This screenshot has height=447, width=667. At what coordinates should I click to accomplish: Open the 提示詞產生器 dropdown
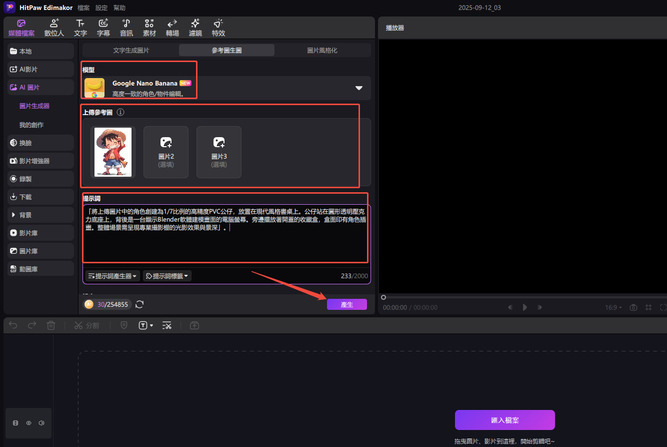click(x=113, y=275)
